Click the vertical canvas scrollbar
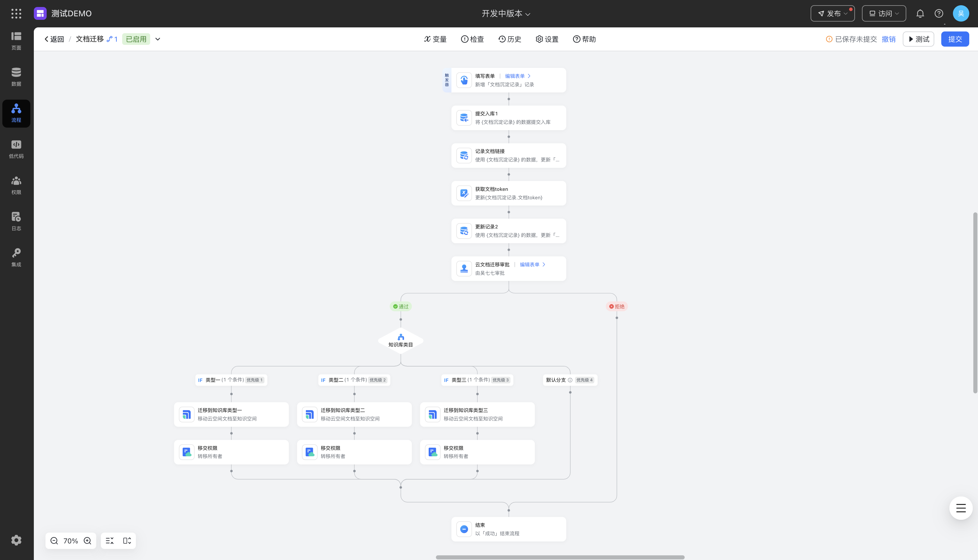The image size is (978, 560). pos(975,303)
